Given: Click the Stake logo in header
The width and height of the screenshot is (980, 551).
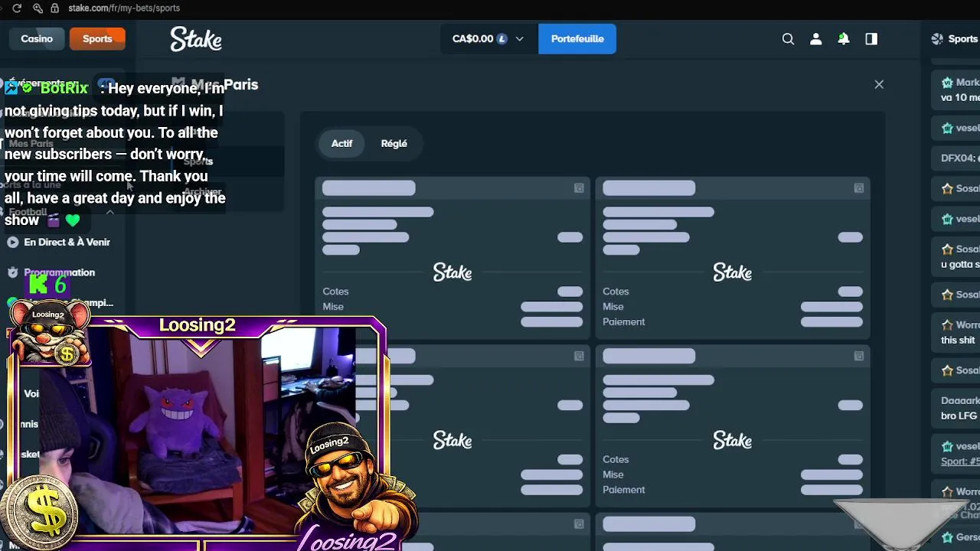Looking at the screenshot, I should [196, 39].
